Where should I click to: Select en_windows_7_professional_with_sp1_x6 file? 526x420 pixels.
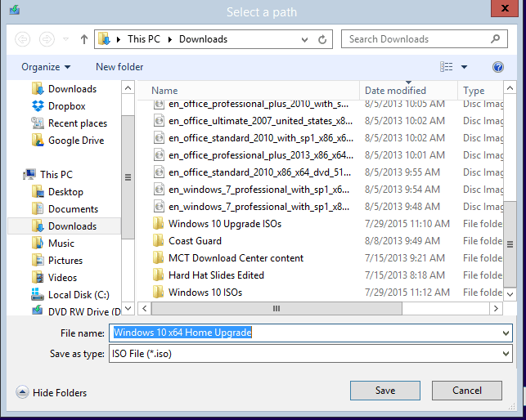coord(259,190)
